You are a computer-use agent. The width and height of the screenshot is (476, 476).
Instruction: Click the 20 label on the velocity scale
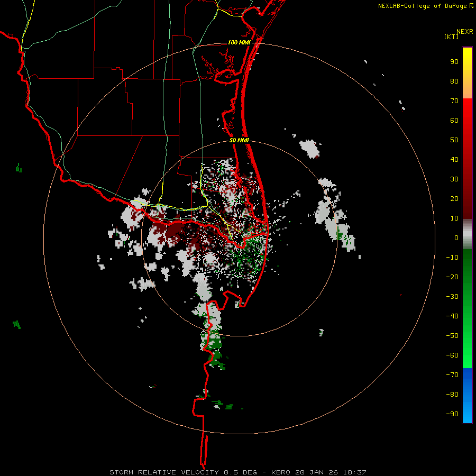pos(454,199)
